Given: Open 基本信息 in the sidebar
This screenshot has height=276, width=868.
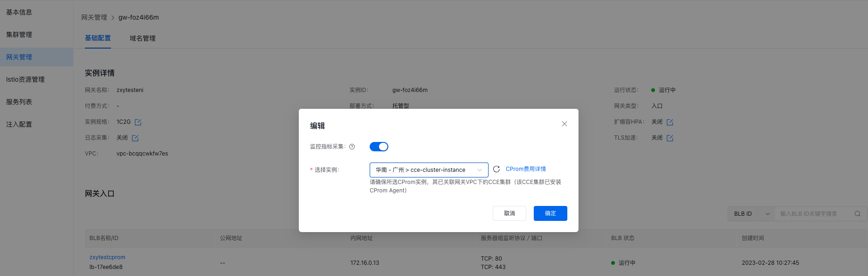Looking at the screenshot, I should (19, 12).
